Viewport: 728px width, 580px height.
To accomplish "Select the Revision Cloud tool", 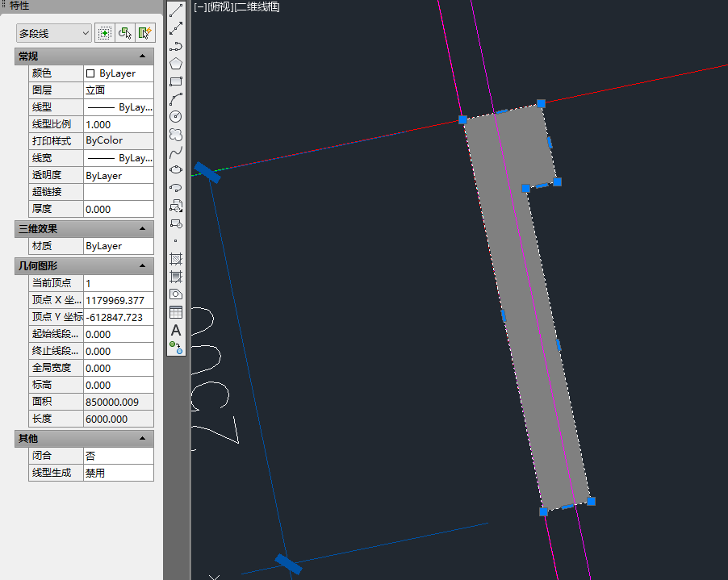I will tap(176, 135).
